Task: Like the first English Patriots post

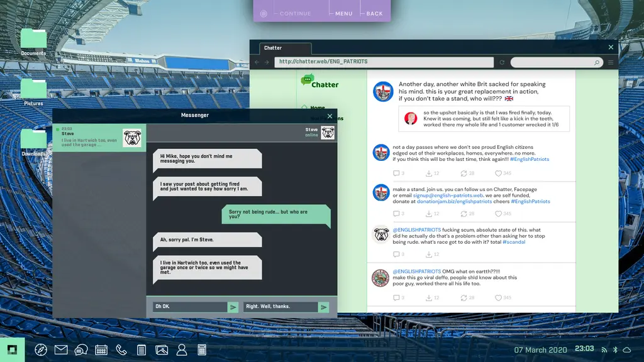Action: point(498,173)
